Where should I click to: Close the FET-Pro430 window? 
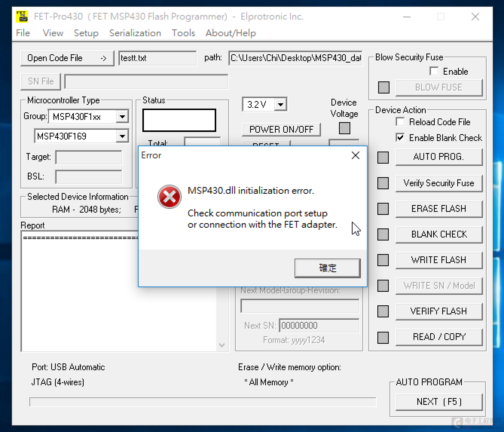(475, 17)
